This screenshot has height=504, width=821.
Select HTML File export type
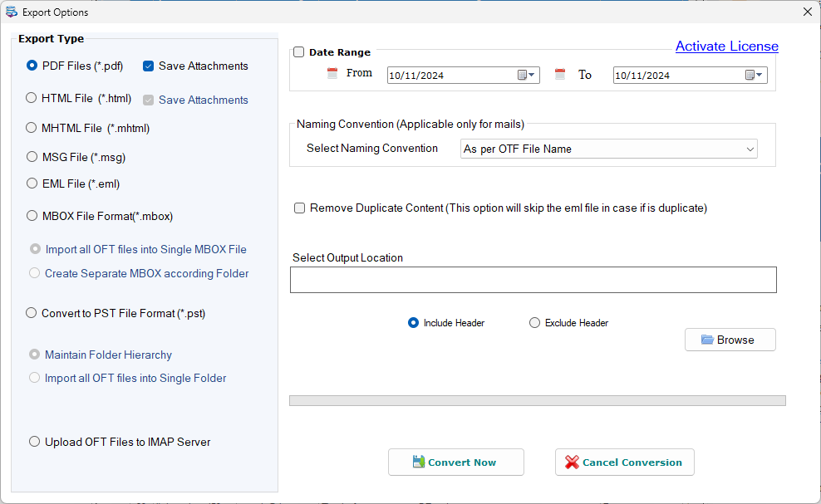click(32, 98)
